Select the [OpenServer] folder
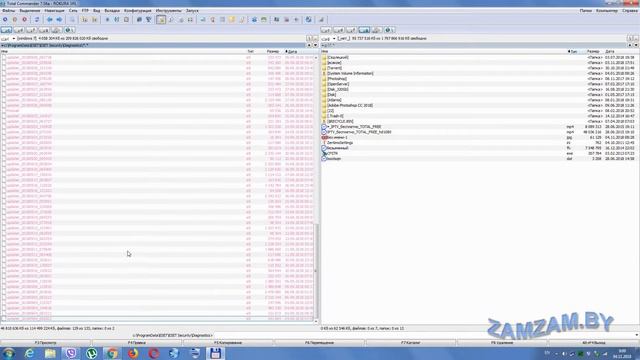640x360 pixels. click(338, 84)
